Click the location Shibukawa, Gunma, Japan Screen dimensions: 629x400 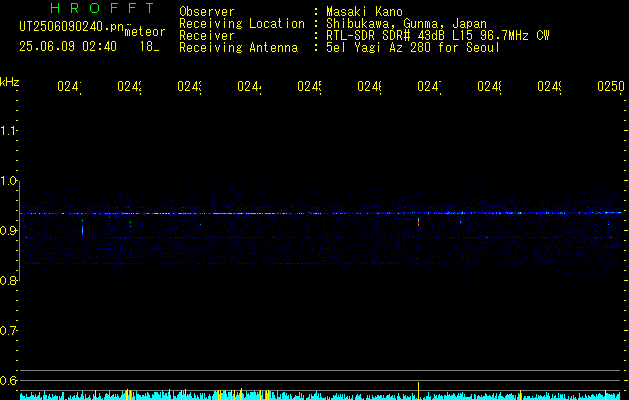[x=406, y=24]
